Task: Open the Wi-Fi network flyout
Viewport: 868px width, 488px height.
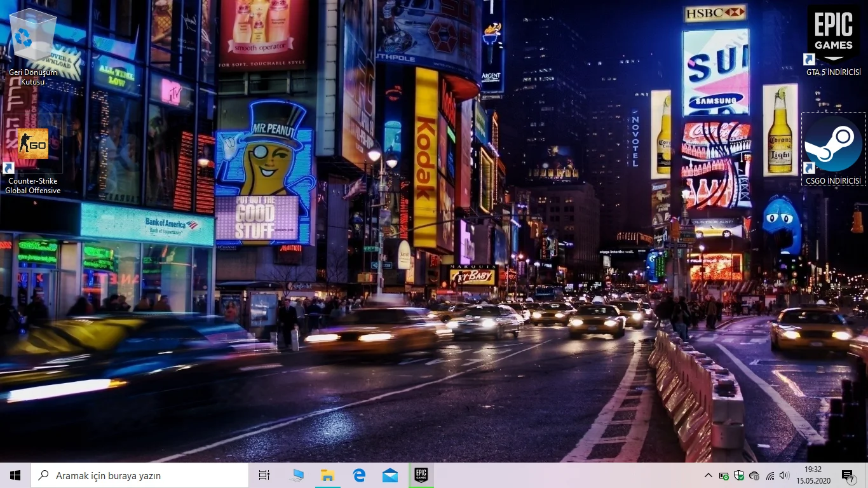Action: click(770, 475)
